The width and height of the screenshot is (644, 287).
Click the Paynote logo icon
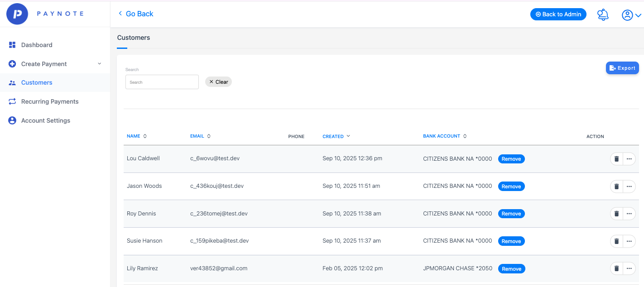(x=17, y=14)
